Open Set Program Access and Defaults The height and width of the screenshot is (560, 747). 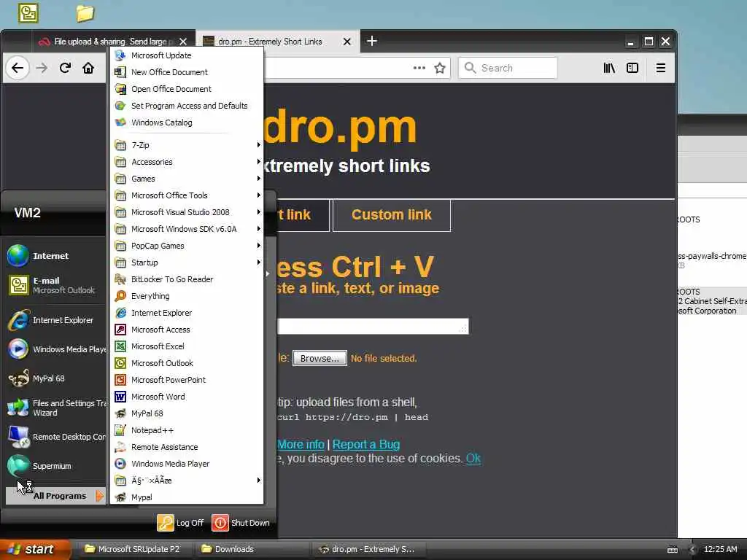[x=187, y=106]
